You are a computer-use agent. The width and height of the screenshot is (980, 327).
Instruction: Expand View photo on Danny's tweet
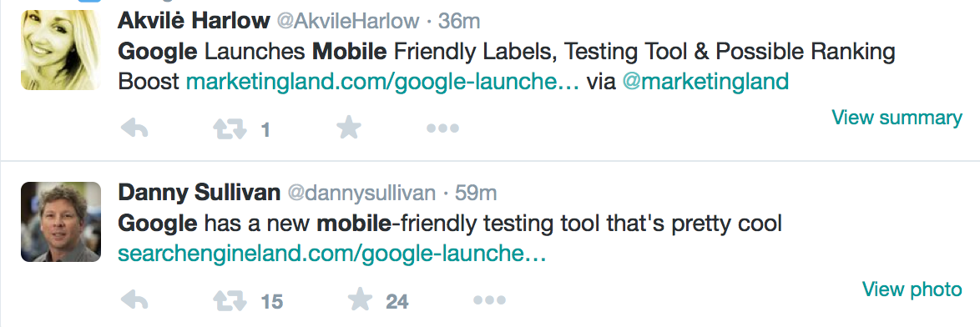click(x=912, y=289)
